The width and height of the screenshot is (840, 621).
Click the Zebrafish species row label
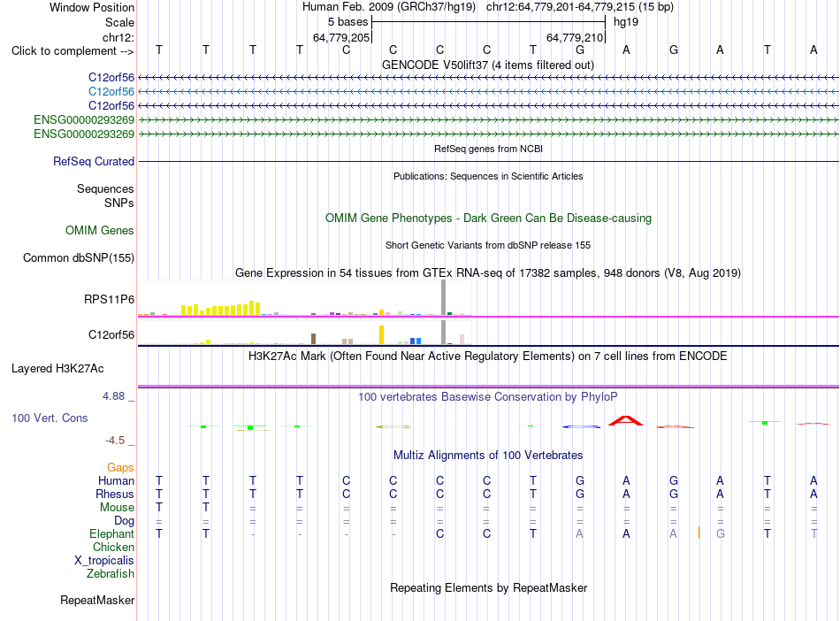pos(111,573)
